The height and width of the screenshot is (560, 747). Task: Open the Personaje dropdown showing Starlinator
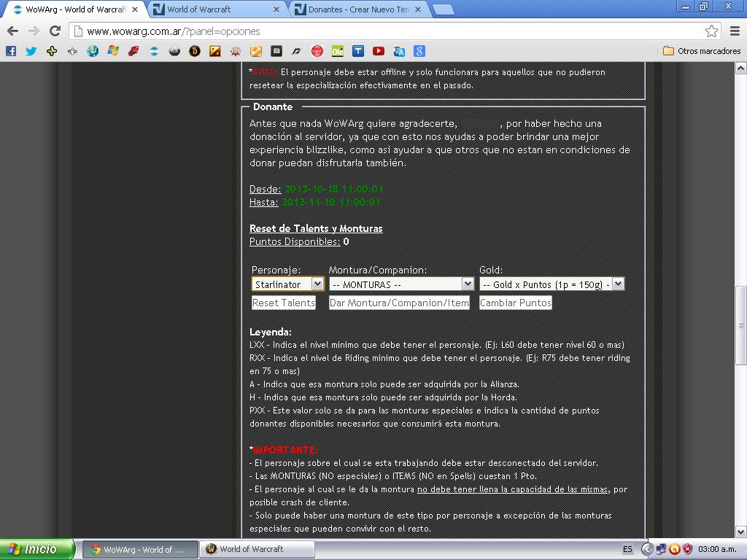point(287,284)
